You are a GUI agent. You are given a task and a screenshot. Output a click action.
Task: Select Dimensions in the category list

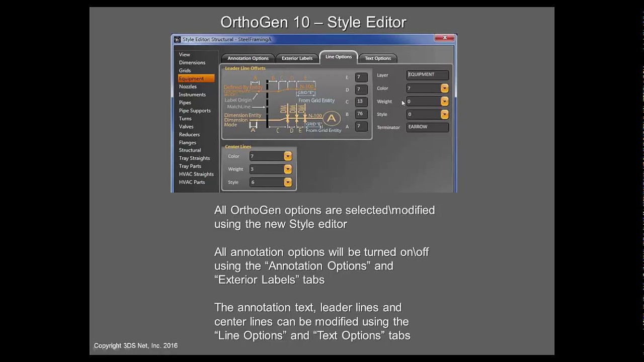point(192,62)
